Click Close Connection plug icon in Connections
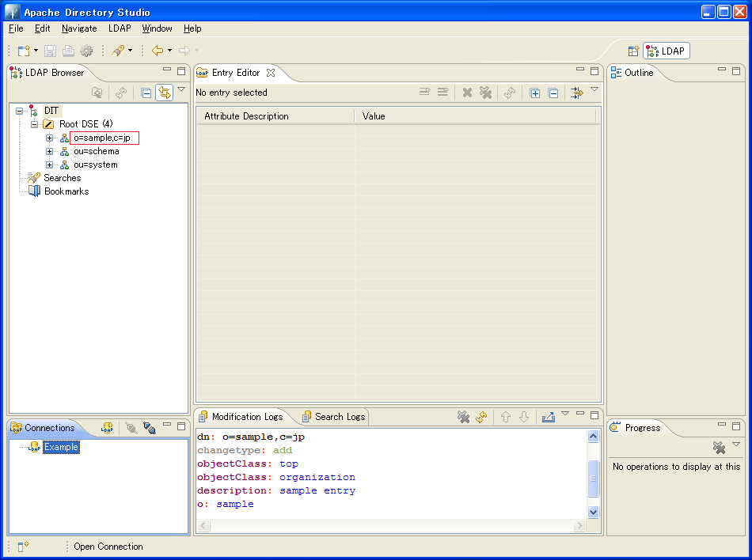This screenshot has height=560, width=752. [149, 428]
